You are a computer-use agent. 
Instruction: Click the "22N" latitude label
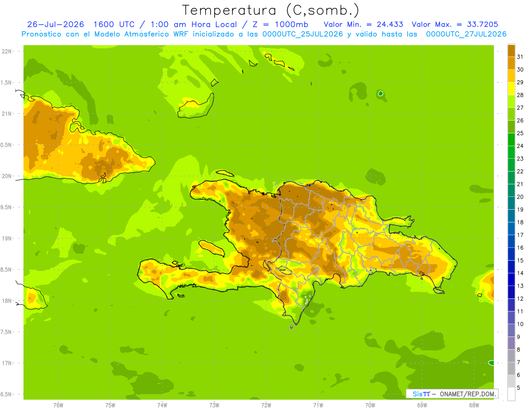point(7,51)
